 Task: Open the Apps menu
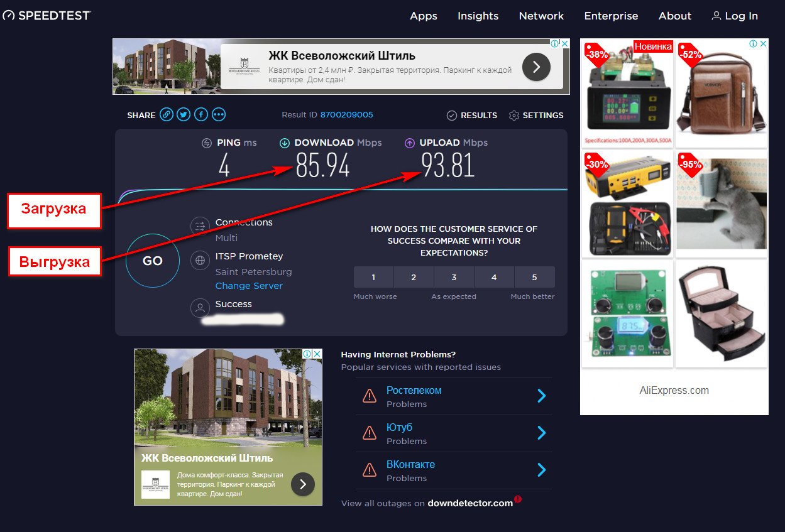click(424, 16)
